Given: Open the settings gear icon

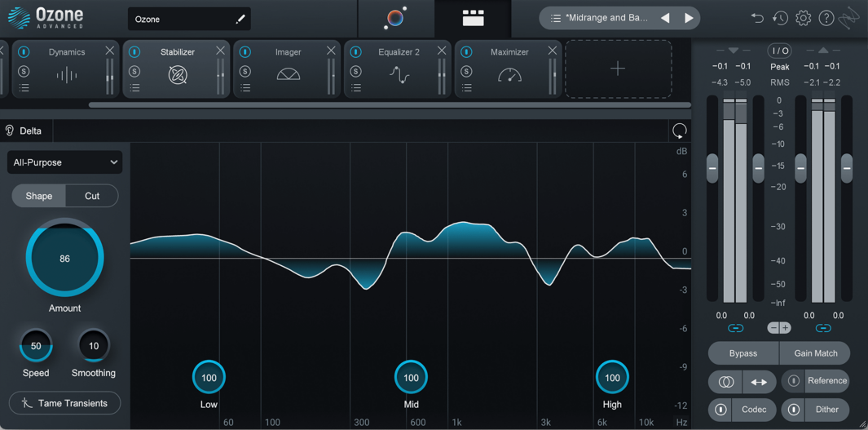Looking at the screenshot, I should [x=803, y=18].
